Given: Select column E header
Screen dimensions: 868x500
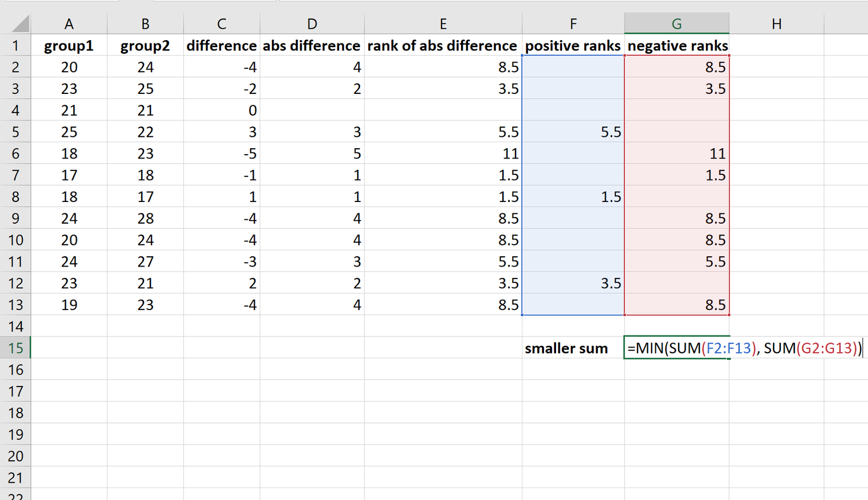Looking at the screenshot, I should (443, 23).
